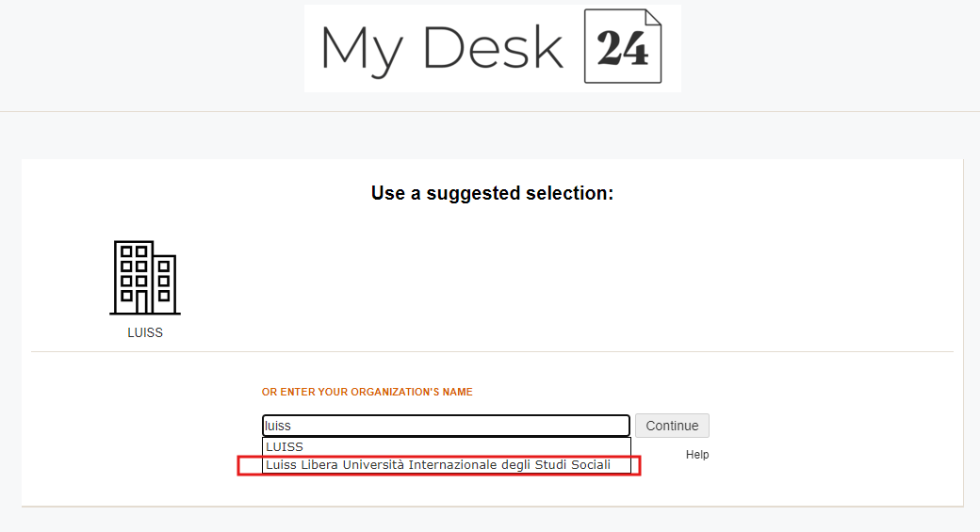Click the "Use a suggested selection:" heading
Viewport: 980px width, 532px height.
coord(492,194)
